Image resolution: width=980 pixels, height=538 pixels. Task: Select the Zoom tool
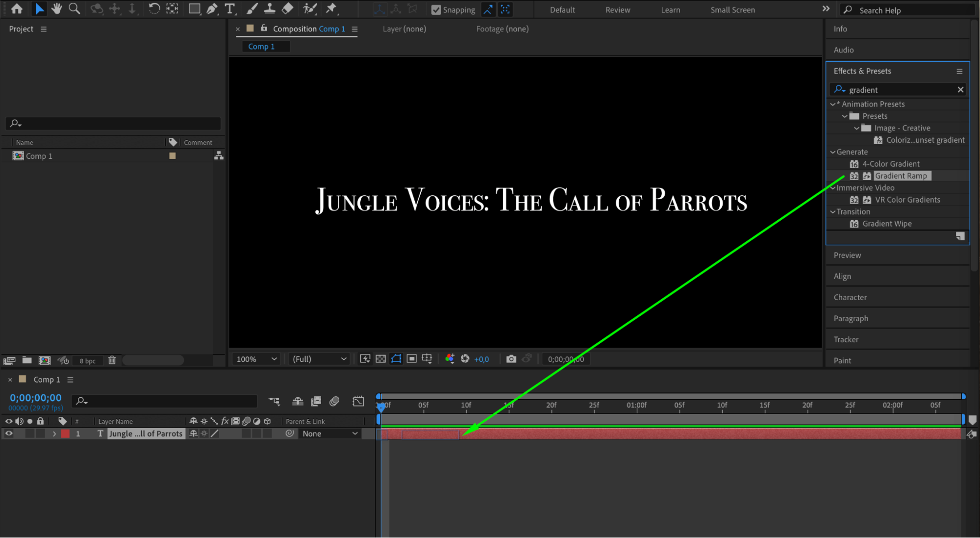74,8
